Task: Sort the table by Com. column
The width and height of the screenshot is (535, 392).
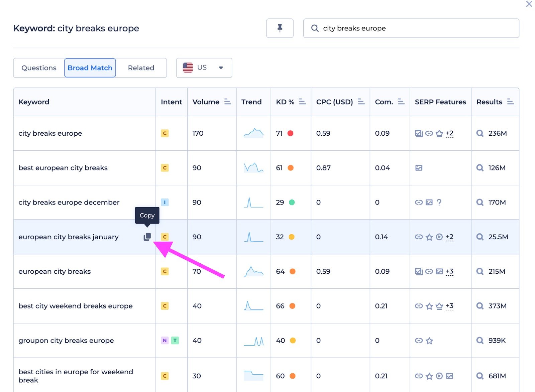Action: (401, 102)
